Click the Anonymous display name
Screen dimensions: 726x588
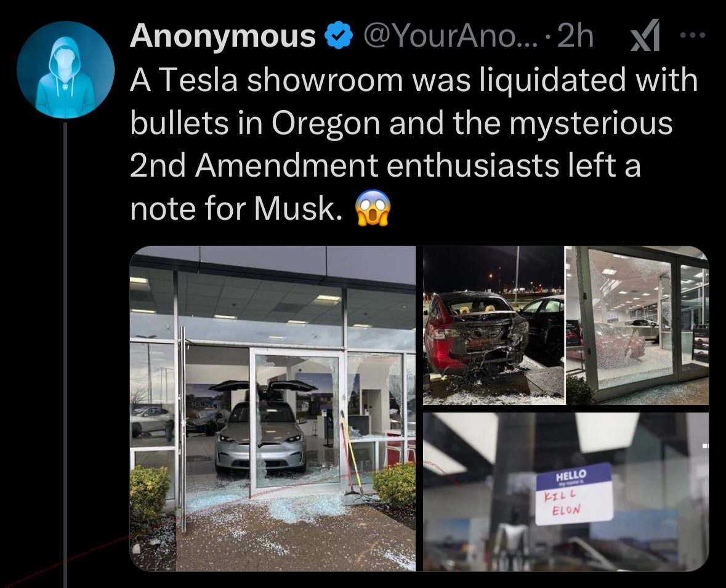223,36
